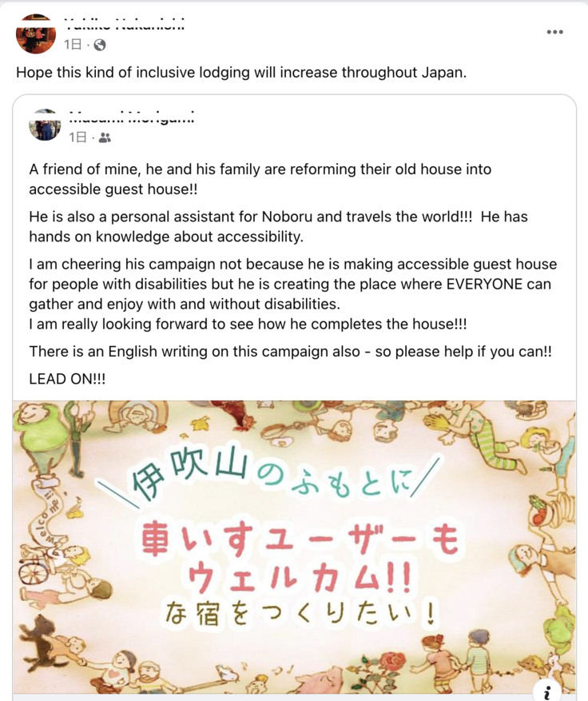Click the 'personal assistant for Noboru' paragraph
Image resolution: width=588 pixels, height=701 pixels.
pos(278,226)
